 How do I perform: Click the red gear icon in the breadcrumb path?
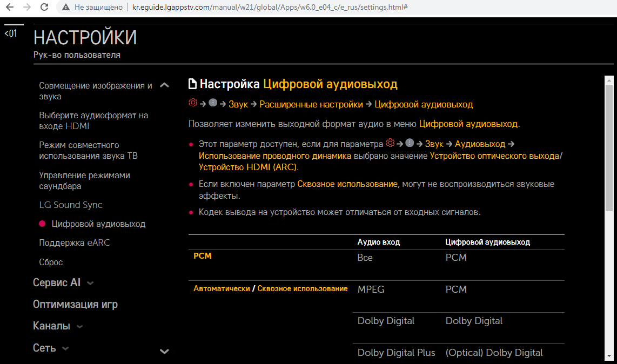(193, 104)
